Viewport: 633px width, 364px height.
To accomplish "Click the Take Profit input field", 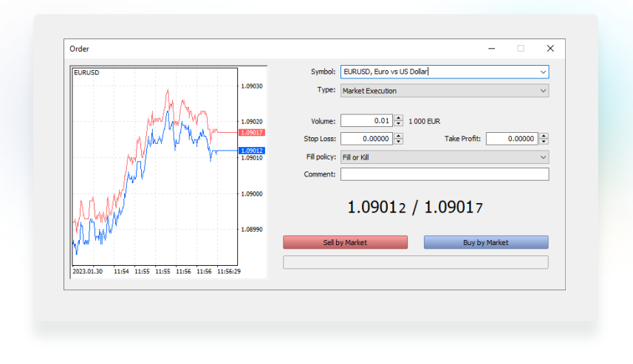I will pos(512,138).
